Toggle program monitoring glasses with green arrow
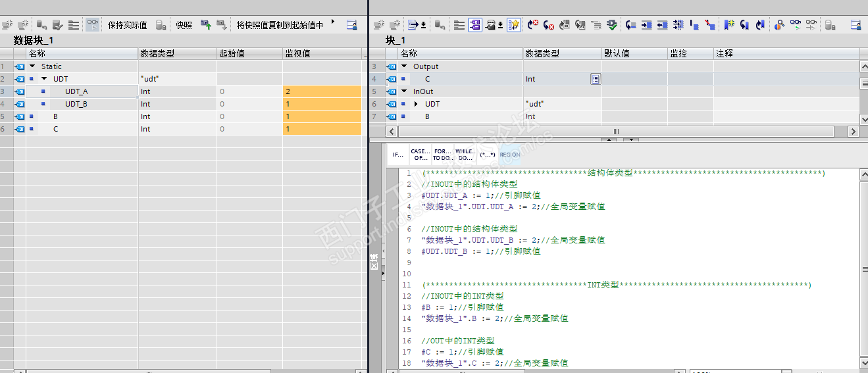The width and height of the screenshot is (868, 373). (x=796, y=25)
